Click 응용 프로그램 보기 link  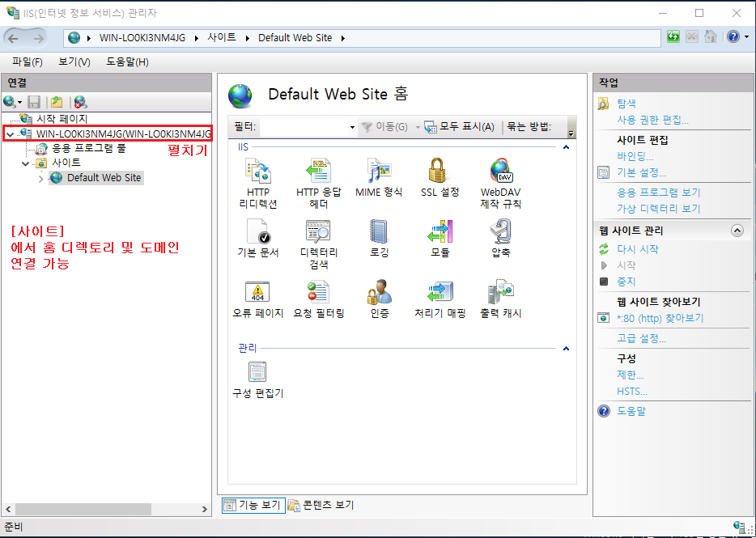click(x=659, y=193)
